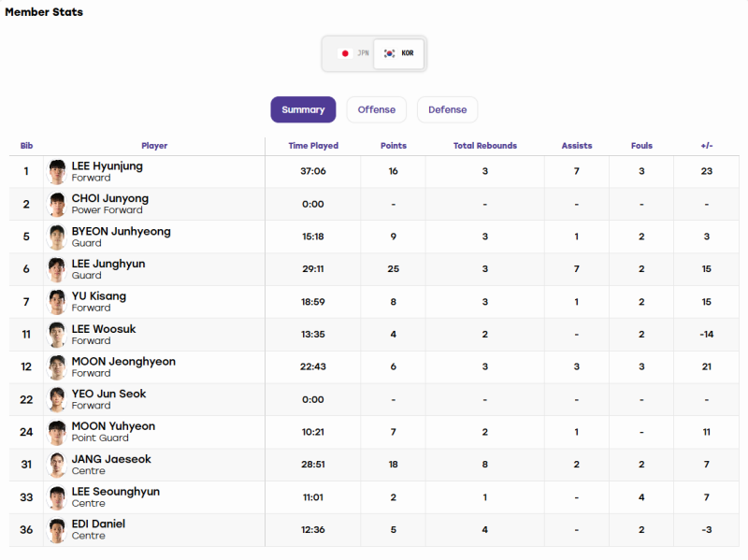Click LEE Woosuk's -14 plus/minus value
The image size is (748, 560).
tap(707, 335)
